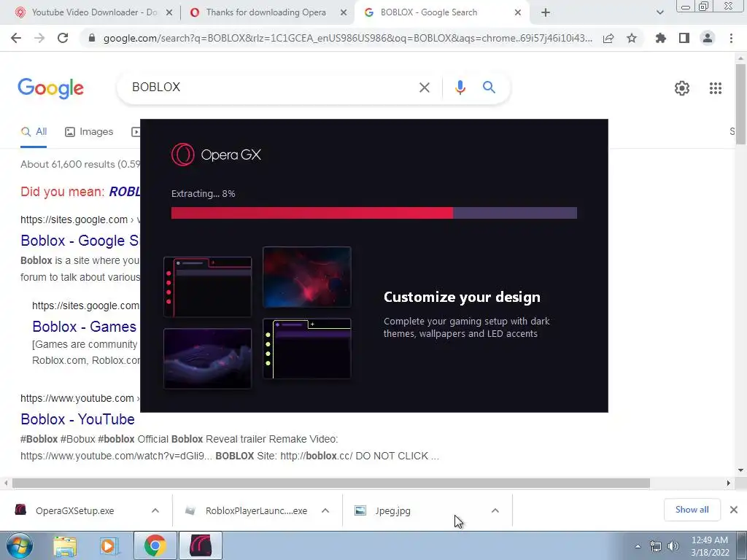Start voice search with the microphone
The width and height of the screenshot is (747, 560).
pyautogui.click(x=460, y=87)
